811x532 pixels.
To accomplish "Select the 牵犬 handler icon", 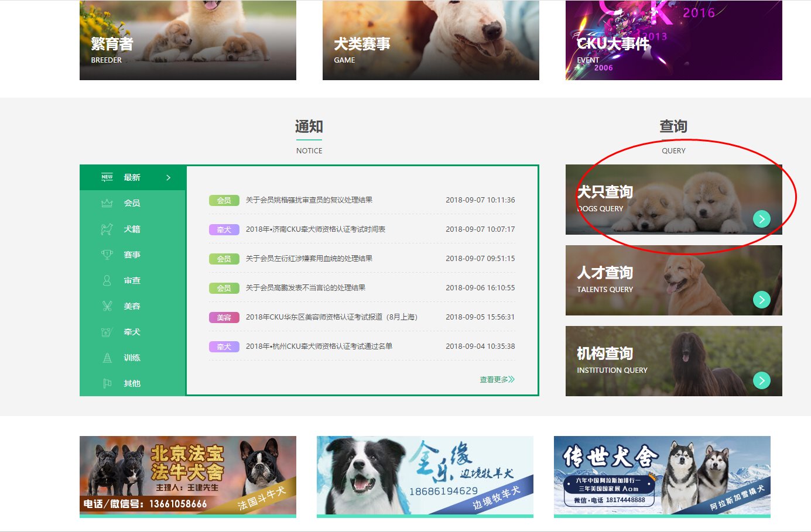I will 107,332.
